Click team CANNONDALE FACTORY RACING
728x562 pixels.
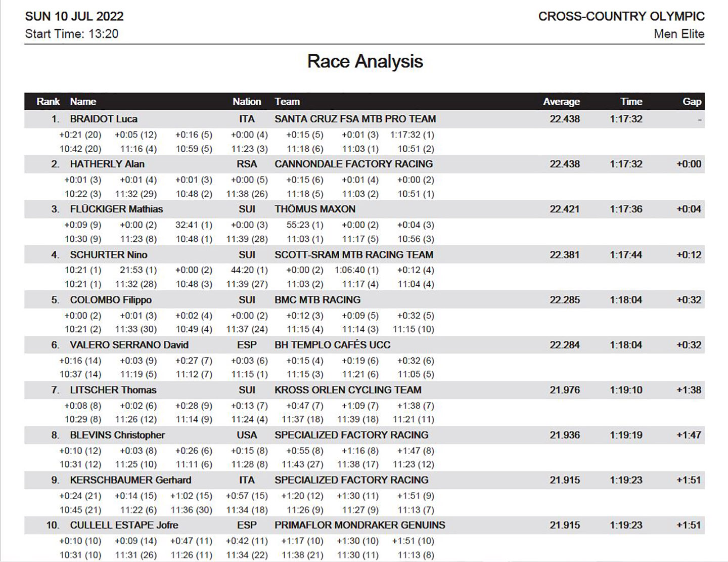353,164
